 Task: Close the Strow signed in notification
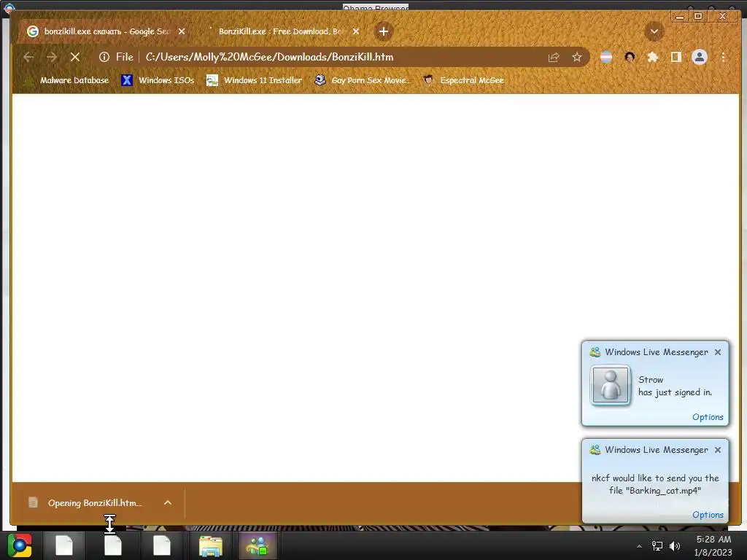718,352
